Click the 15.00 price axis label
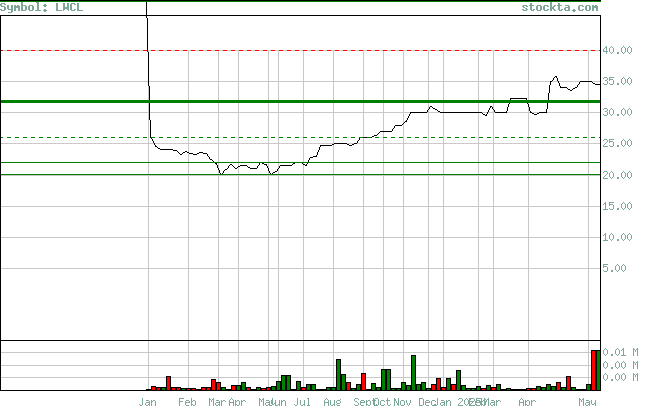This screenshot has width=655, height=406. click(x=617, y=206)
